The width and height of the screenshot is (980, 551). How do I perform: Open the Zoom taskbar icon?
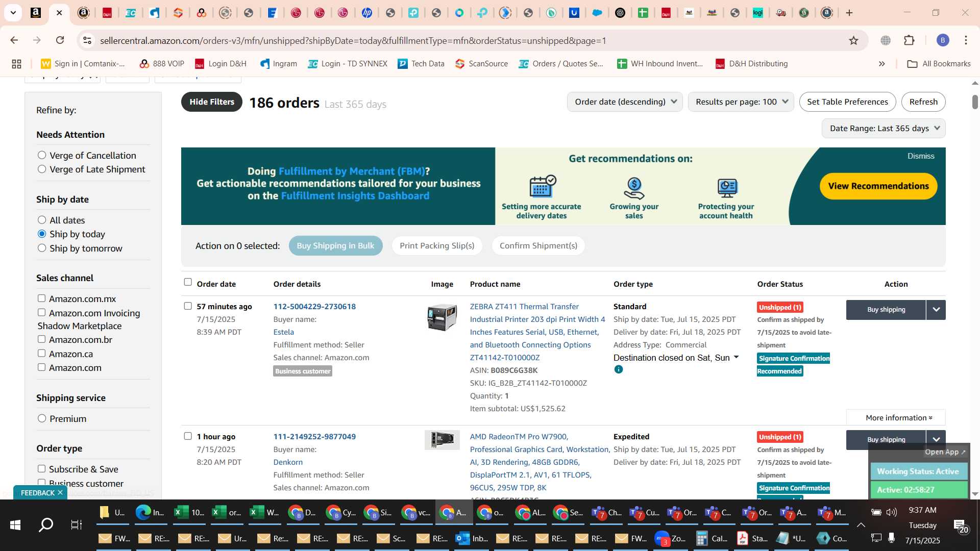pyautogui.click(x=670, y=538)
